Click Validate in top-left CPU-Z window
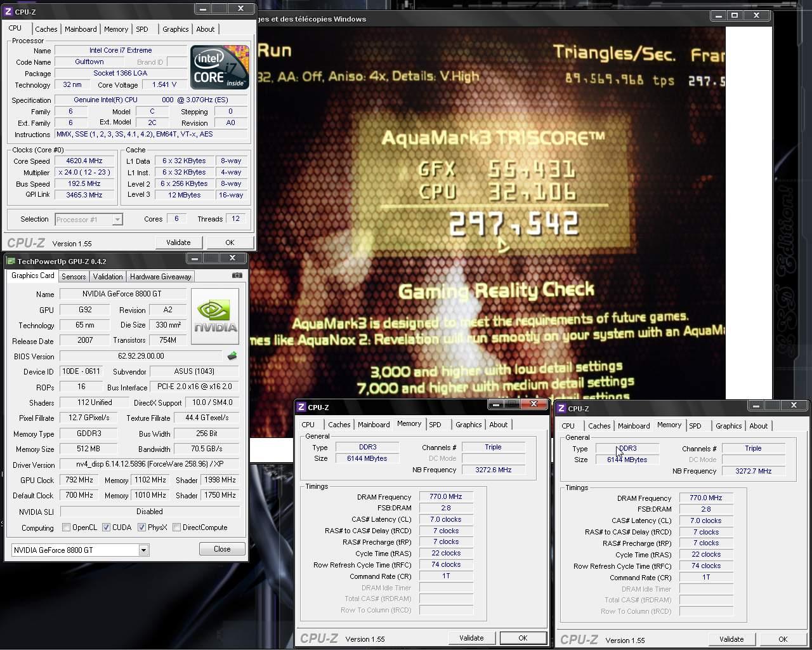Image resolution: width=812 pixels, height=650 pixels. pyautogui.click(x=178, y=242)
